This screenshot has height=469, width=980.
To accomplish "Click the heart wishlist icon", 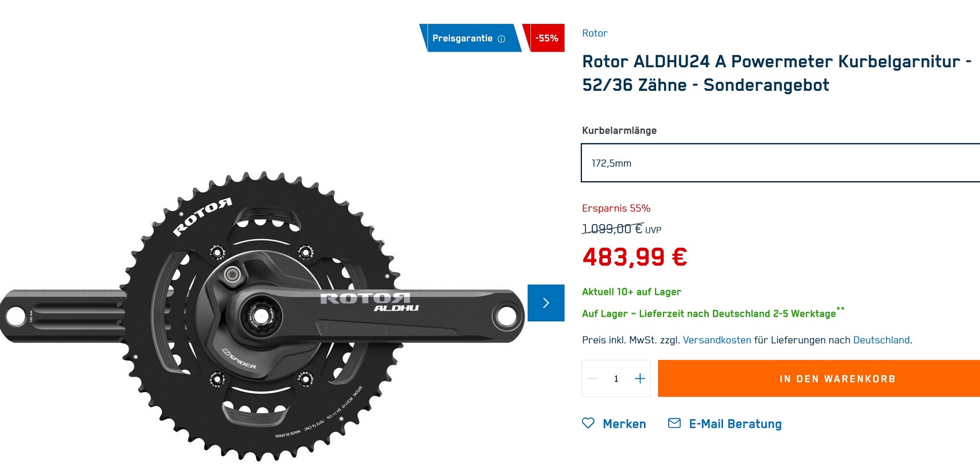I will [588, 423].
